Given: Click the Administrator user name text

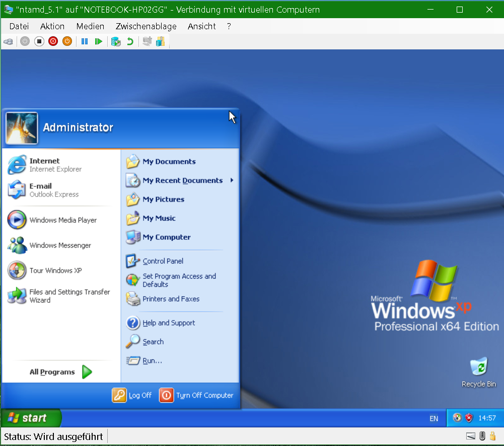Looking at the screenshot, I should coord(78,128).
